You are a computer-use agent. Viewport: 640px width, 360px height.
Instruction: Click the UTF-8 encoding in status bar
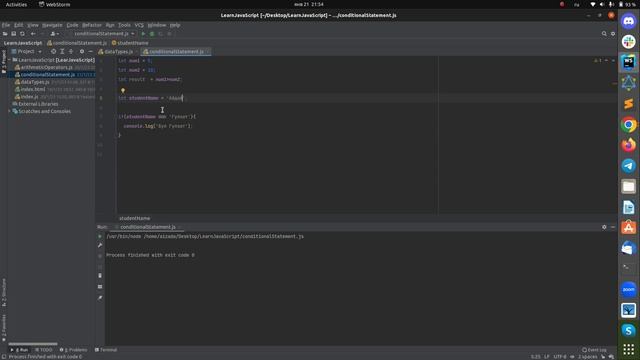(x=560, y=357)
